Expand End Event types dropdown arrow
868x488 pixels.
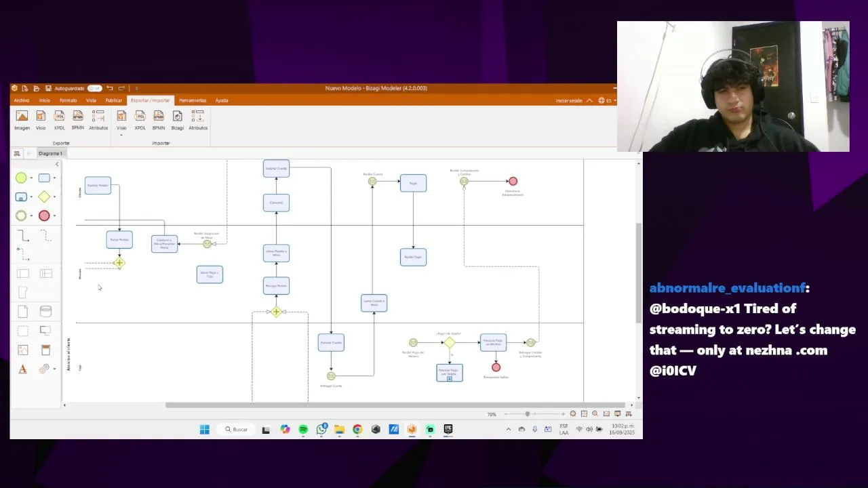coord(54,216)
